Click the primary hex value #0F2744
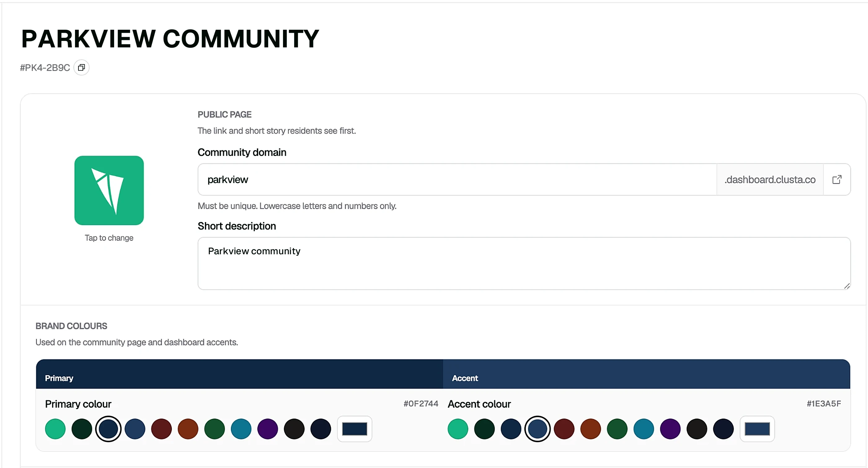The height and width of the screenshot is (468, 868). point(421,403)
